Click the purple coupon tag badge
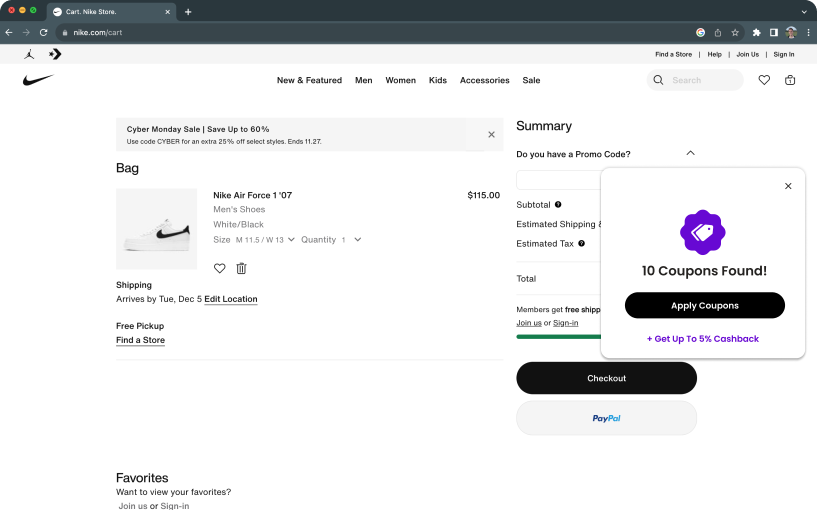817x510 pixels. click(702, 232)
